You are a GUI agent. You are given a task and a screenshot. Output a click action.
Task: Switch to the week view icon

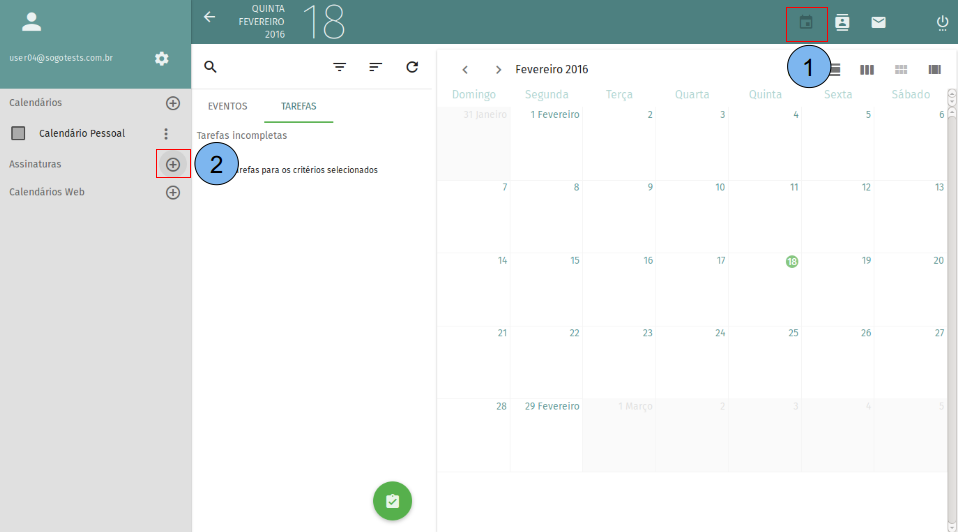[x=867, y=70]
